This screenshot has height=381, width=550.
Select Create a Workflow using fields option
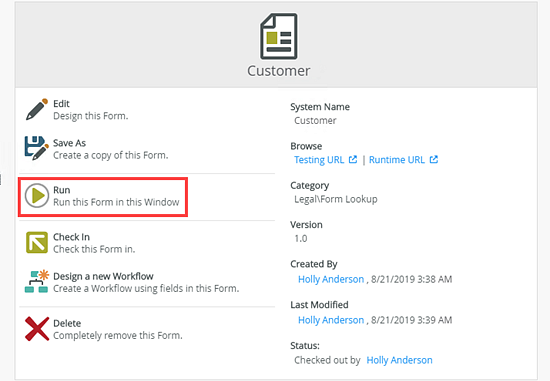point(146,288)
